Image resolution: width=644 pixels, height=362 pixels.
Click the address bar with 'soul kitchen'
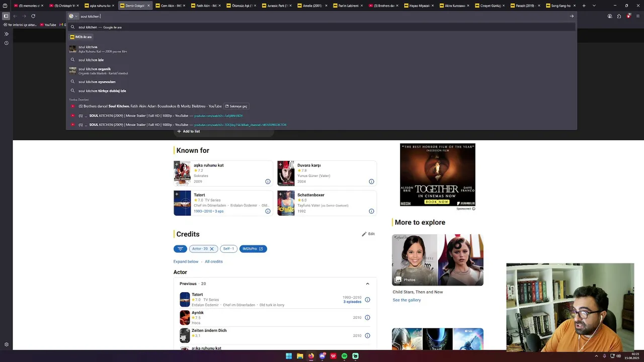click(x=322, y=16)
